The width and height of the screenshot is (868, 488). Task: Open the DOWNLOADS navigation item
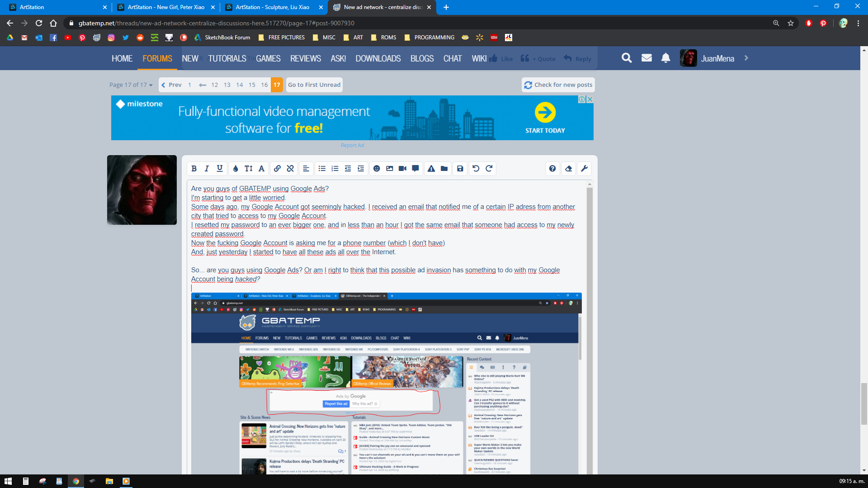pos(378,58)
